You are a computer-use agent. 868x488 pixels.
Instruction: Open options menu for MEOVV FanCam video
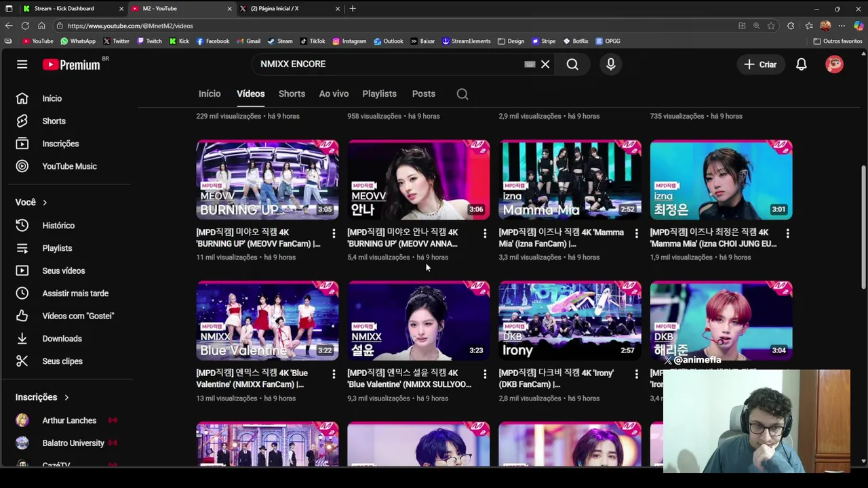pos(334,233)
